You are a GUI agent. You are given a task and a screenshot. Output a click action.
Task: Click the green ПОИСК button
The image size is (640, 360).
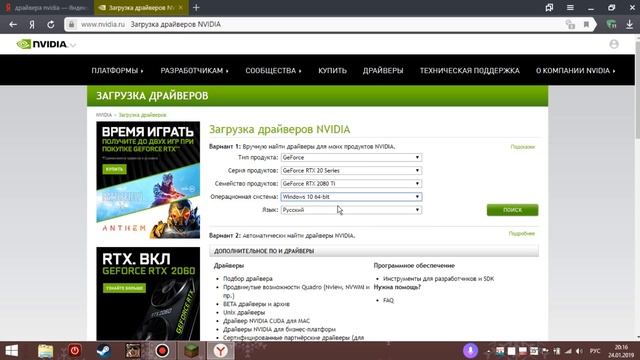(x=512, y=210)
